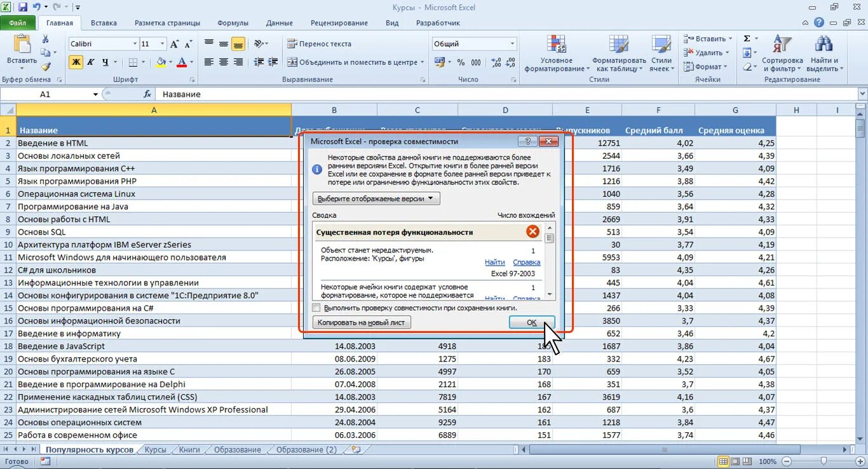Decrease decimal places
The image size is (868, 469).
coord(510,62)
